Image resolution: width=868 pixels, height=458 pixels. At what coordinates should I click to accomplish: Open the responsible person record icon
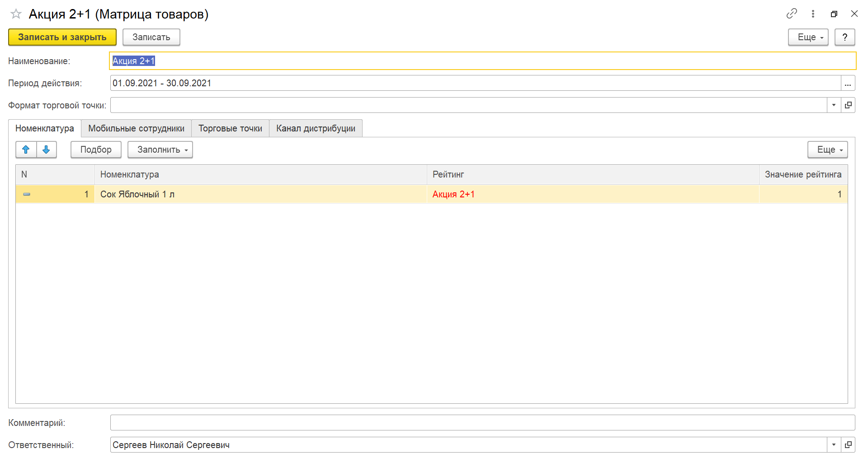coord(848,445)
